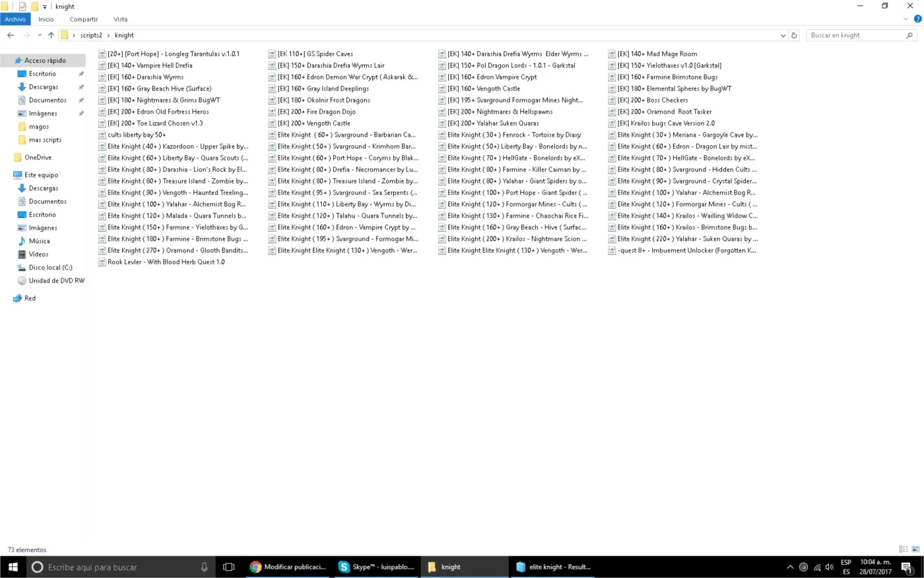Expand the ribbon with the chevron
The image size is (924, 578).
[x=906, y=19]
